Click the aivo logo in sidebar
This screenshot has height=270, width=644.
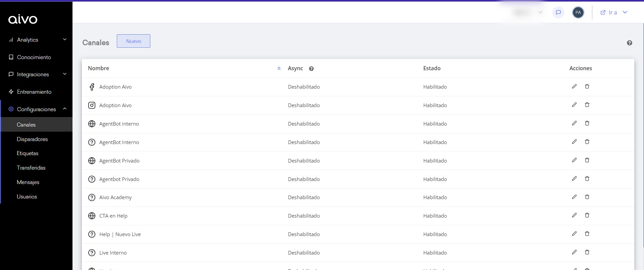23,19
